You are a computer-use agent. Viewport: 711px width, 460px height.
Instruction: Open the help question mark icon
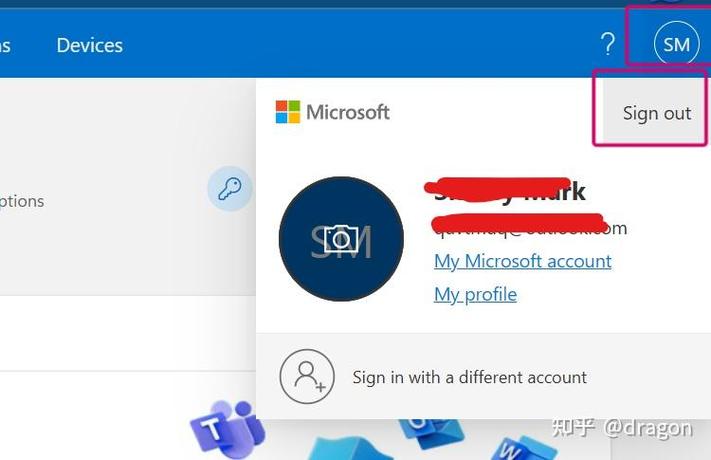pyautogui.click(x=608, y=44)
